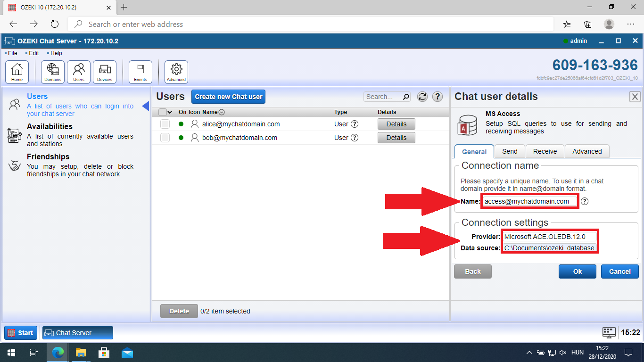Viewport: 644px width, 362px height.
Task: Open Advanced gear settings
Action: [x=176, y=72]
